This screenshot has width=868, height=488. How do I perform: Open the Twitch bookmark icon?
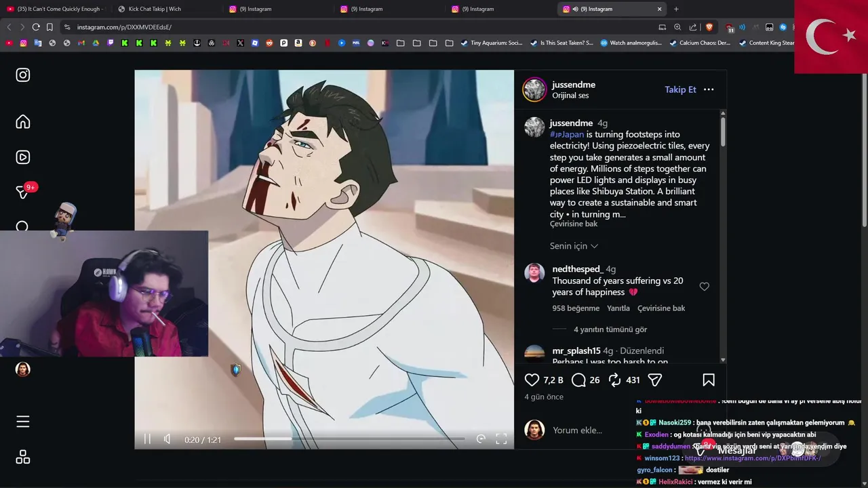[x=111, y=43]
